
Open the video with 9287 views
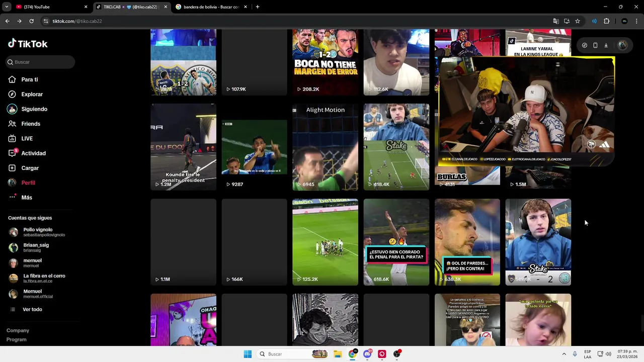[254, 147]
